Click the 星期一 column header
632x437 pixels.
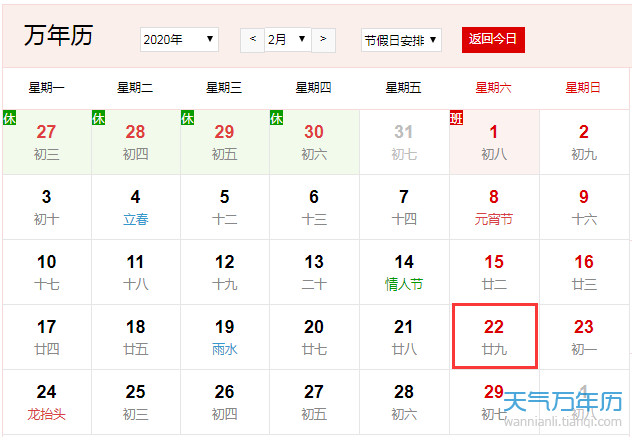[x=46, y=87]
